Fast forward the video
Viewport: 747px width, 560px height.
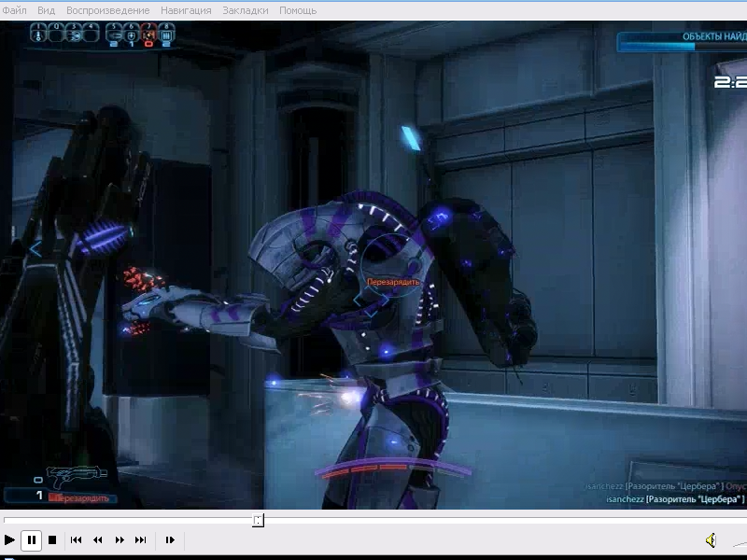tap(120, 540)
